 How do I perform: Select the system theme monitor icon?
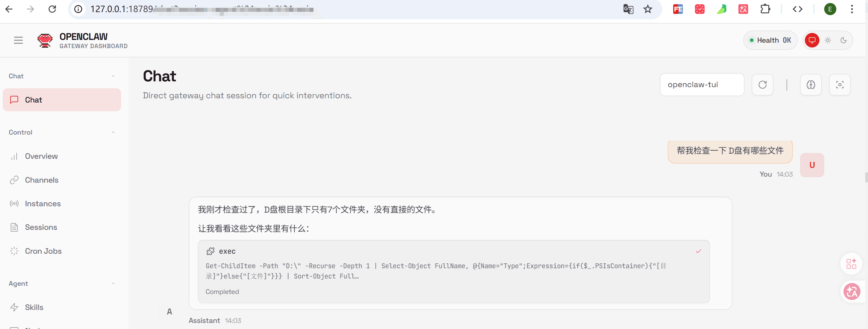pyautogui.click(x=812, y=40)
